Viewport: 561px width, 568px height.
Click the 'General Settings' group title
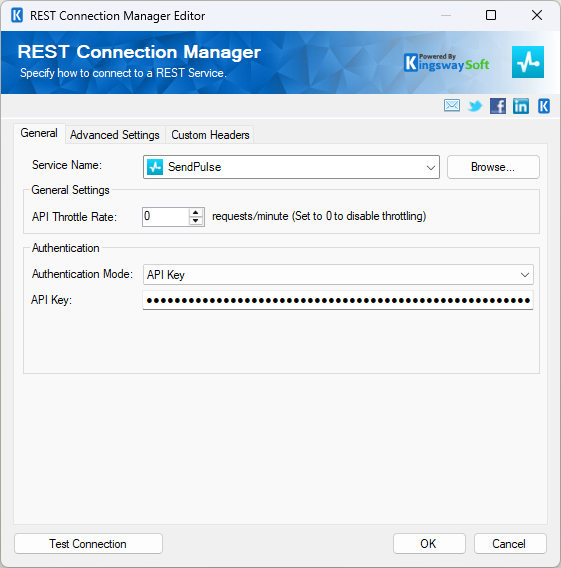pos(70,190)
